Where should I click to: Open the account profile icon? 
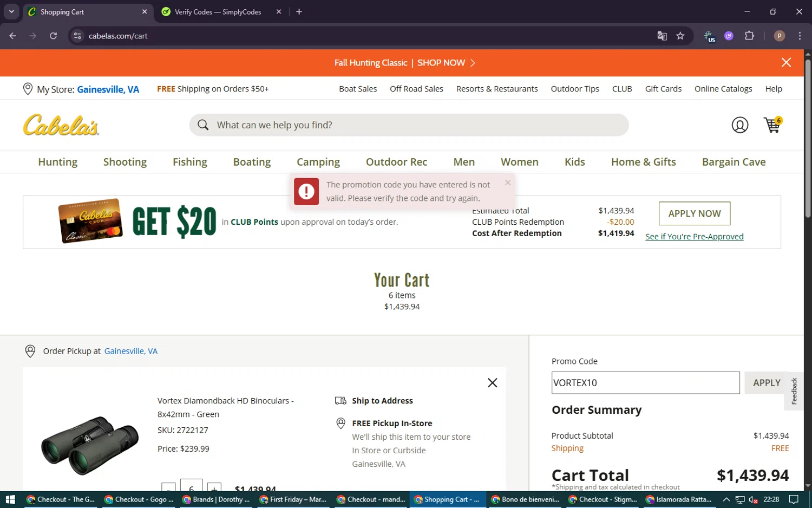[x=739, y=125]
